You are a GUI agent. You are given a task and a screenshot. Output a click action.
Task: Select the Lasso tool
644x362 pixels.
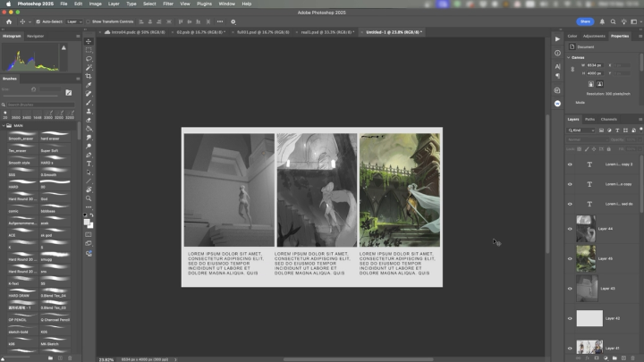pyautogui.click(x=89, y=60)
